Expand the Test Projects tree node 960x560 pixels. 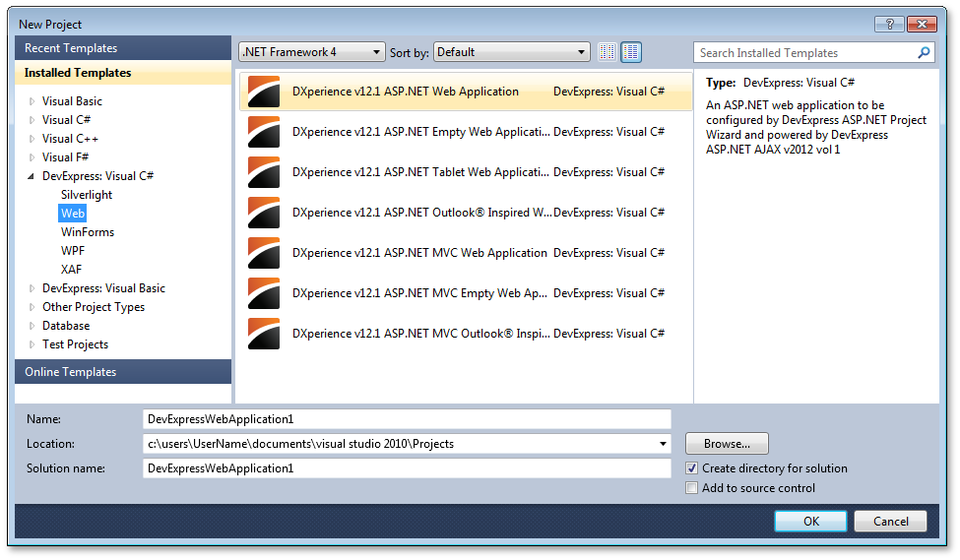click(x=32, y=344)
